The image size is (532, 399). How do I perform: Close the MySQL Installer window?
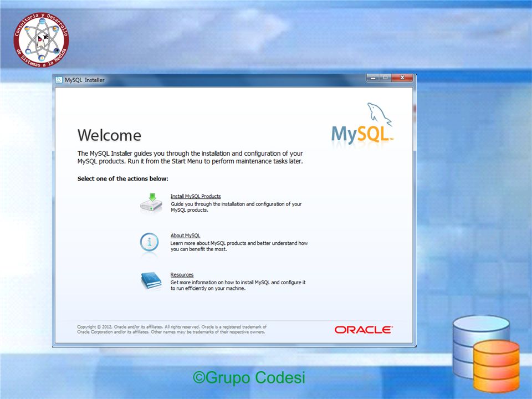coord(402,78)
